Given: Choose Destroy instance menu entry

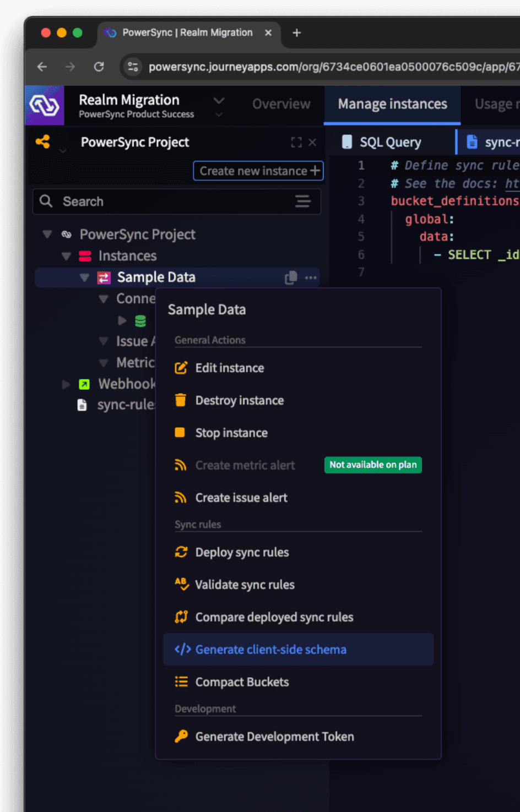Looking at the screenshot, I should click(x=298, y=400).
